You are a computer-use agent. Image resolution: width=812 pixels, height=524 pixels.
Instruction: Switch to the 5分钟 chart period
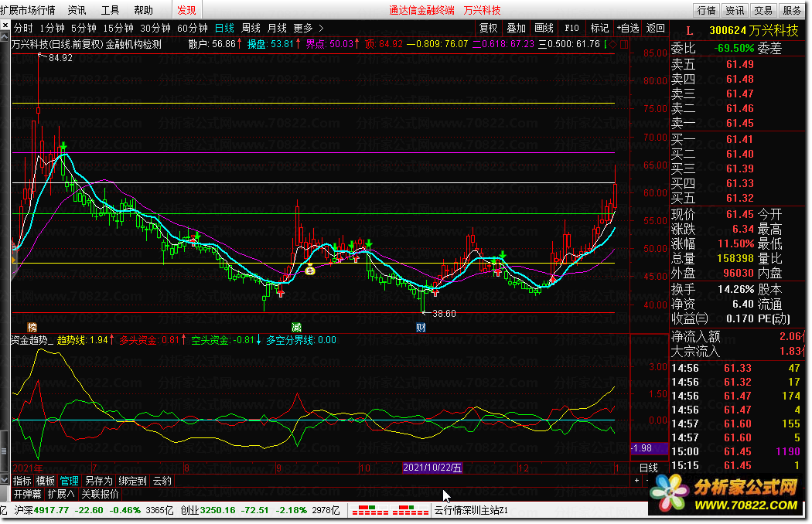coord(84,29)
